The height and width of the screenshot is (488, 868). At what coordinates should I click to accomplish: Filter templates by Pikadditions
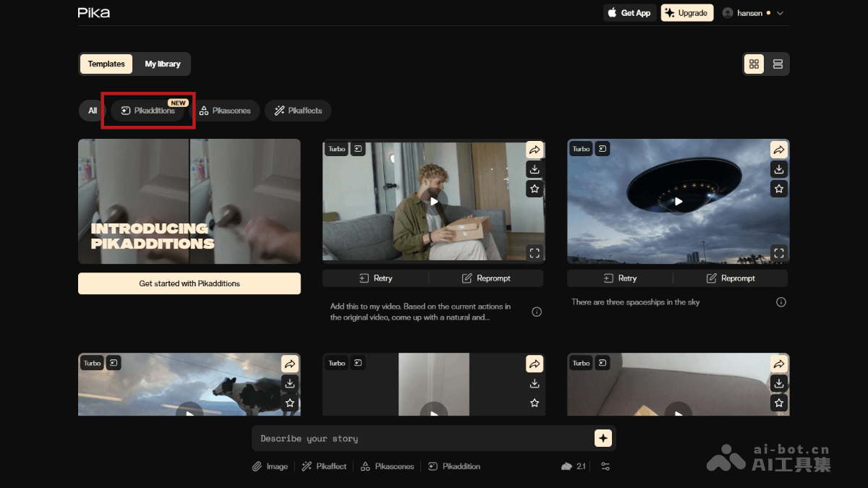[148, 111]
